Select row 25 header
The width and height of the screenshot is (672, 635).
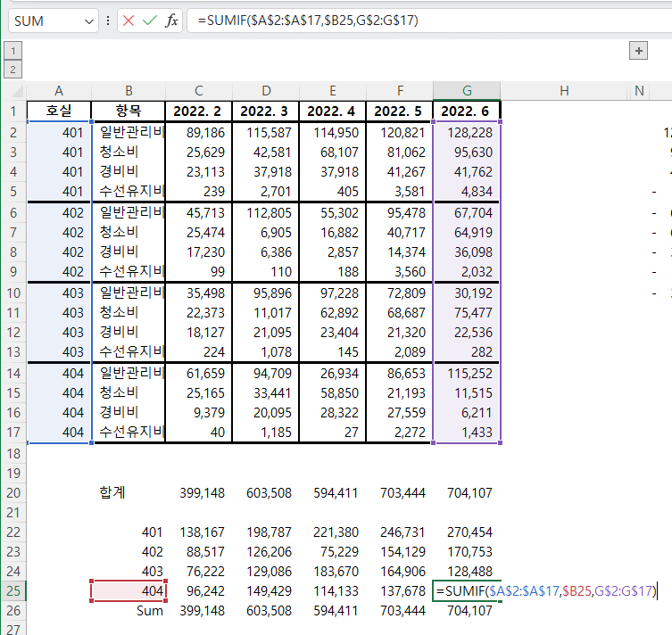pyautogui.click(x=13, y=591)
